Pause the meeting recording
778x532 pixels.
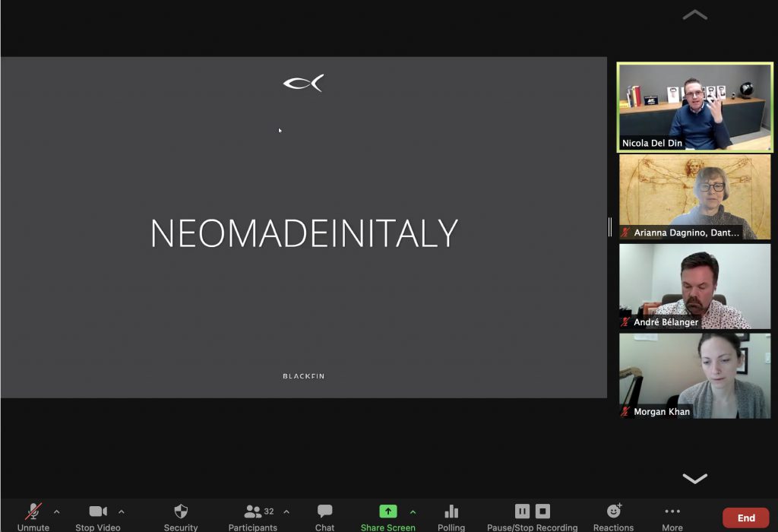pyautogui.click(x=522, y=511)
